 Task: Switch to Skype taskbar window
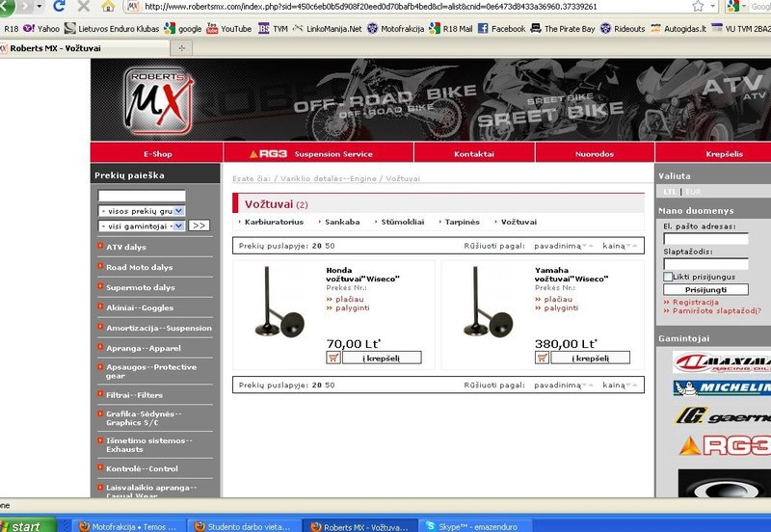pyautogui.click(x=473, y=526)
